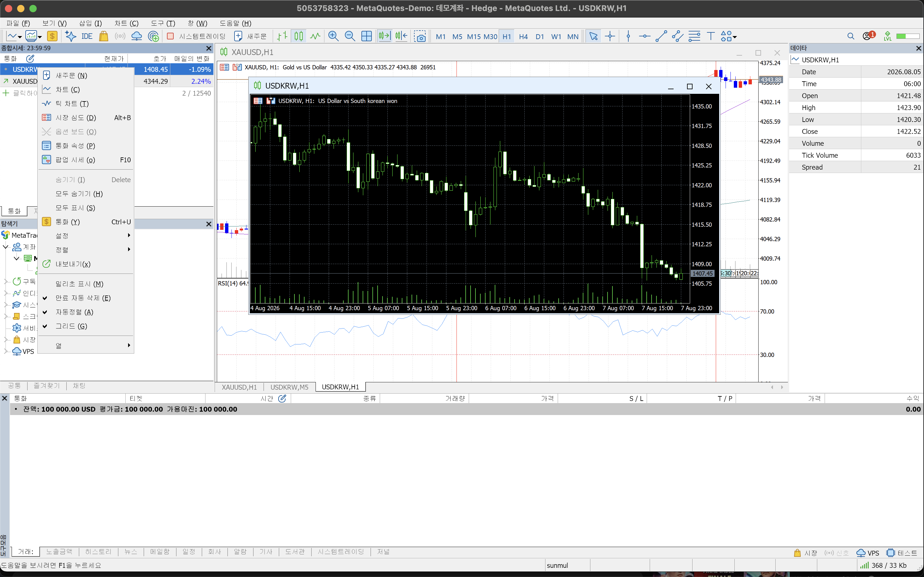Select the Fibonacci retracement tool

694,36
